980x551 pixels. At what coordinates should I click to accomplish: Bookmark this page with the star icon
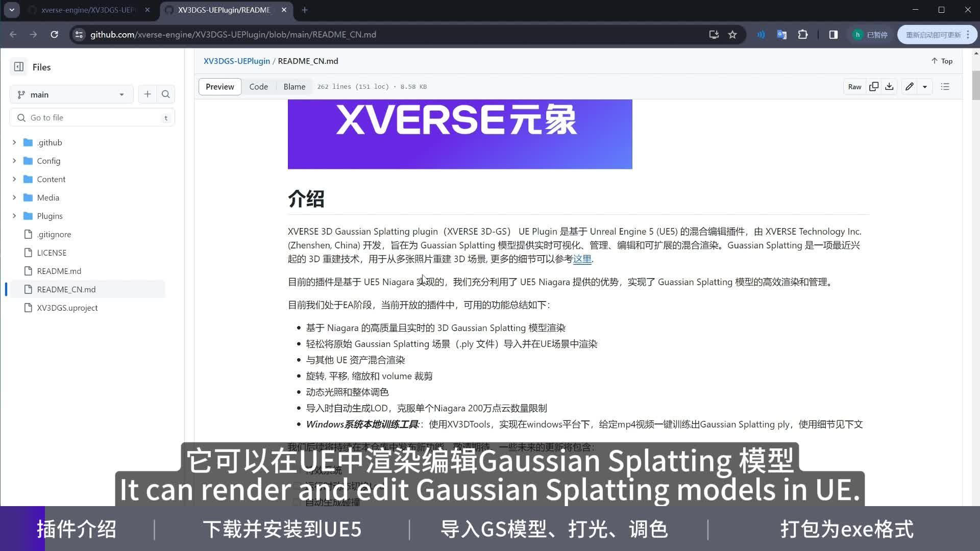[x=732, y=34]
